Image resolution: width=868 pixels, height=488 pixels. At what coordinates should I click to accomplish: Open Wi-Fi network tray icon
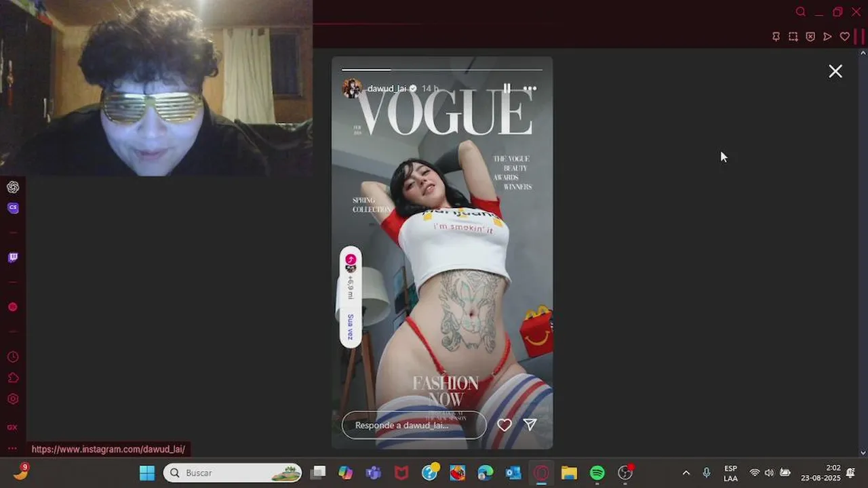click(x=755, y=473)
